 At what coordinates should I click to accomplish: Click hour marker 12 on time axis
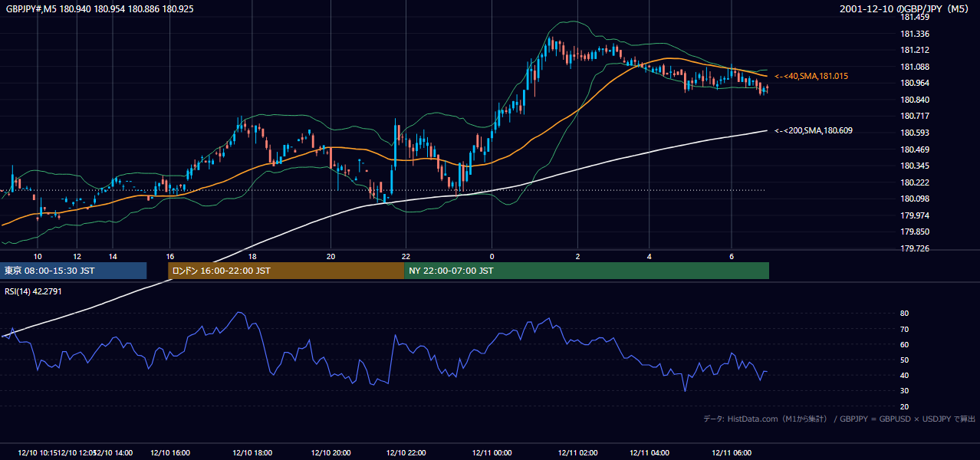[77, 257]
